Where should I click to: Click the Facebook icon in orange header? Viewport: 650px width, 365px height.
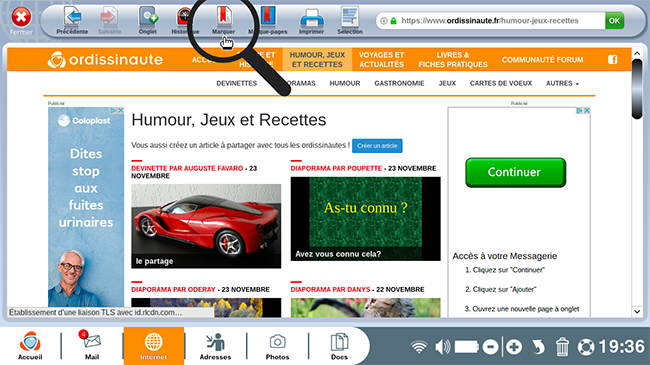pos(613,60)
